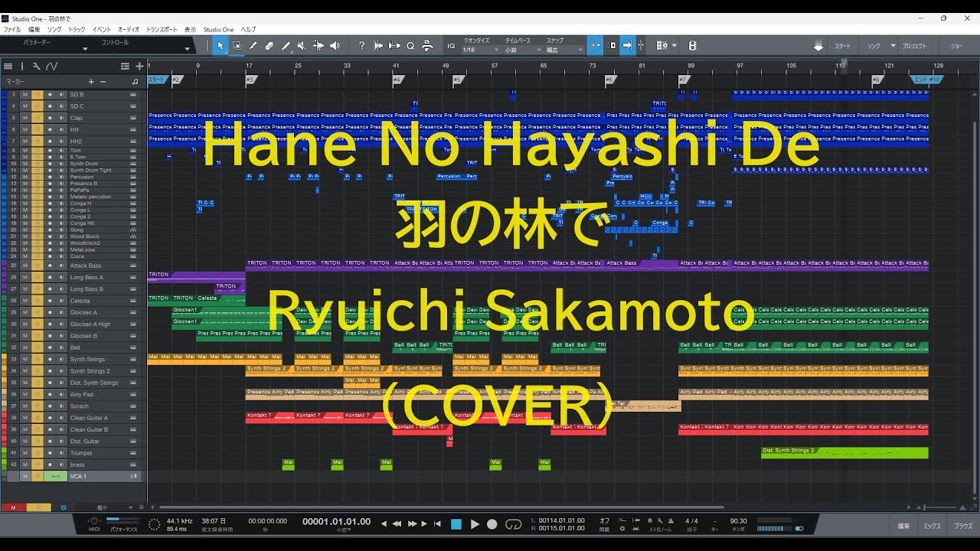This screenshot has width=980, height=551.
Task: Start playback with the Play button
Action: pyautogui.click(x=474, y=524)
